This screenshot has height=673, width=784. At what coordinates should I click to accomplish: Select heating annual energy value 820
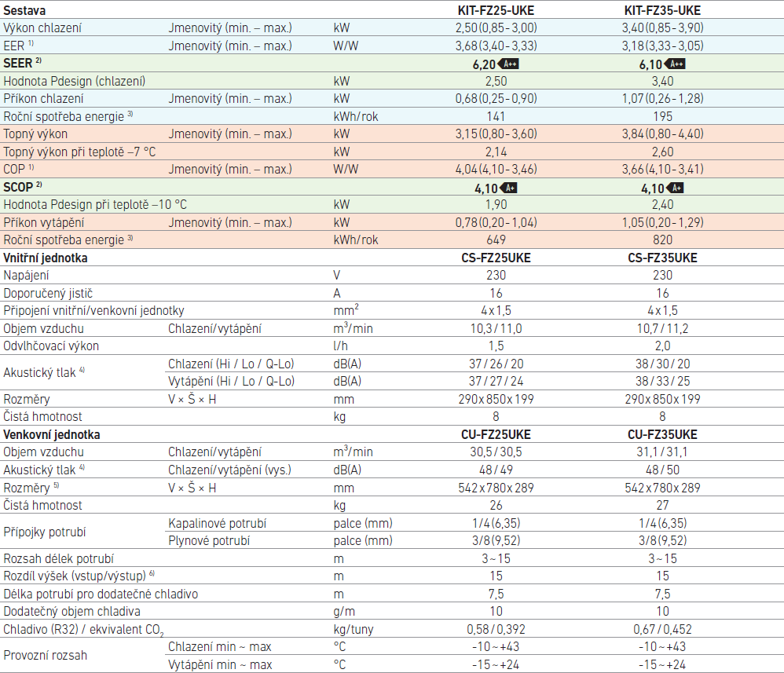pos(662,240)
